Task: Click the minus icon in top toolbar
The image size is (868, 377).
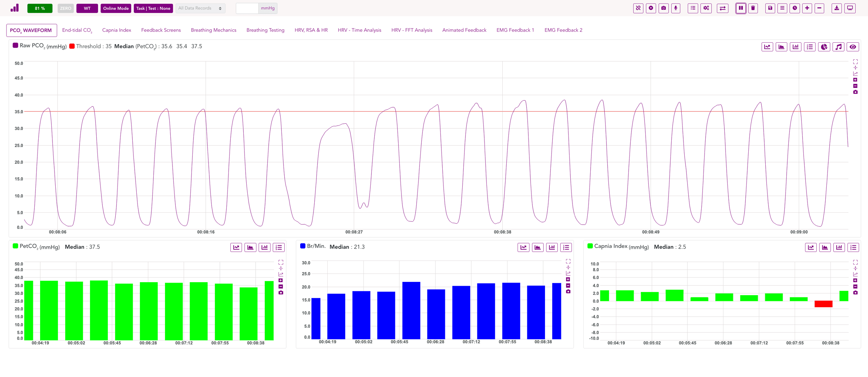Action: point(819,8)
